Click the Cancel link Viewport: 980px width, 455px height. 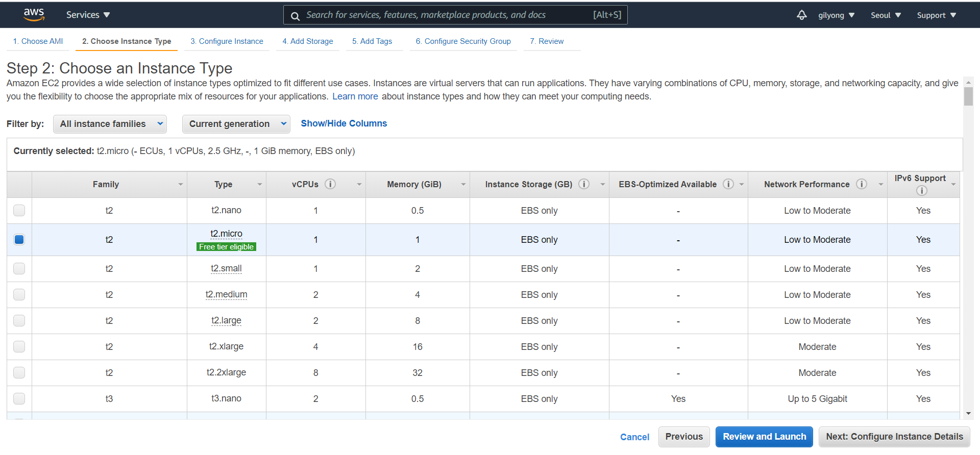click(x=634, y=437)
